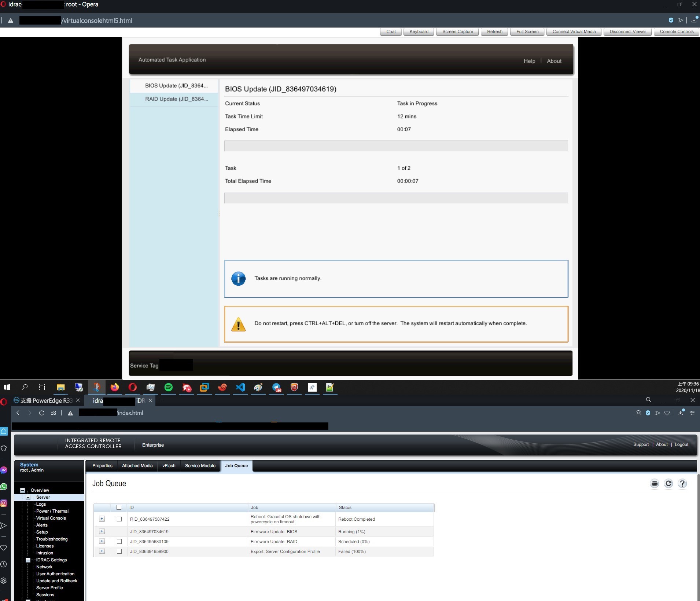Click the home icon in Opera sidebar

click(4, 431)
